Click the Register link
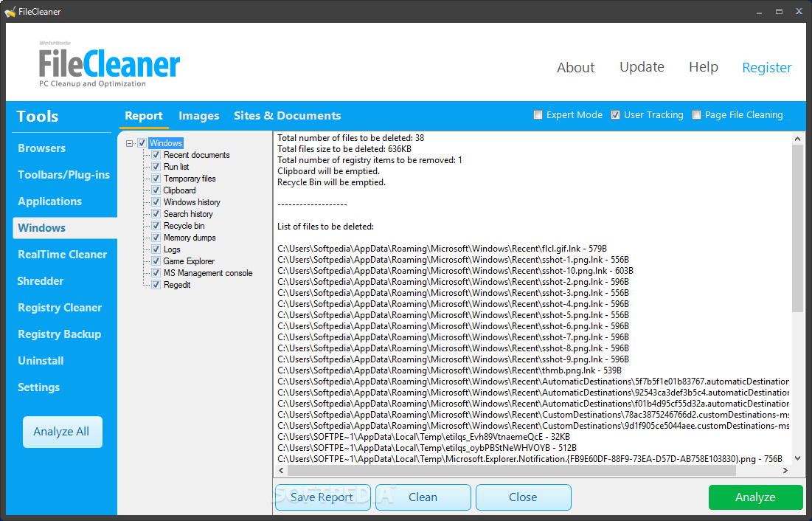 tap(766, 67)
